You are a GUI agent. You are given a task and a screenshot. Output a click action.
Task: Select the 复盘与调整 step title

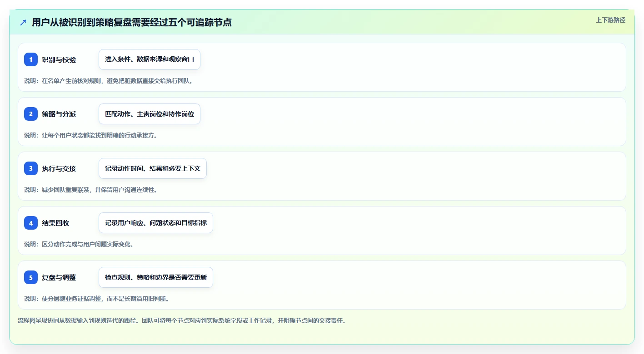(x=59, y=277)
